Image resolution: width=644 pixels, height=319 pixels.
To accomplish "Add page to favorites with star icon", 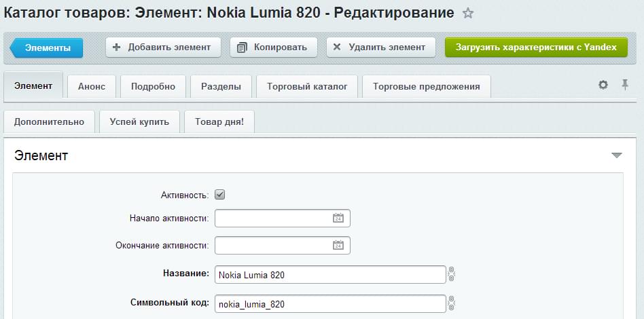I will click(468, 13).
